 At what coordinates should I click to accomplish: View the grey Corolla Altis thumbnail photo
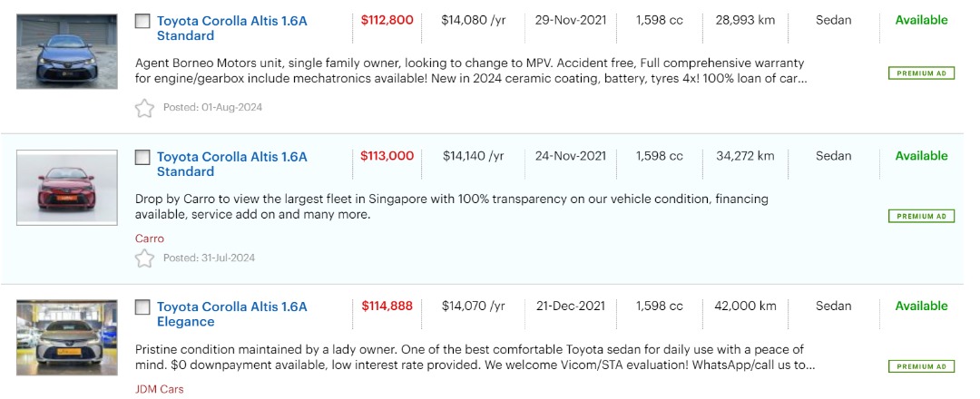click(x=67, y=51)
